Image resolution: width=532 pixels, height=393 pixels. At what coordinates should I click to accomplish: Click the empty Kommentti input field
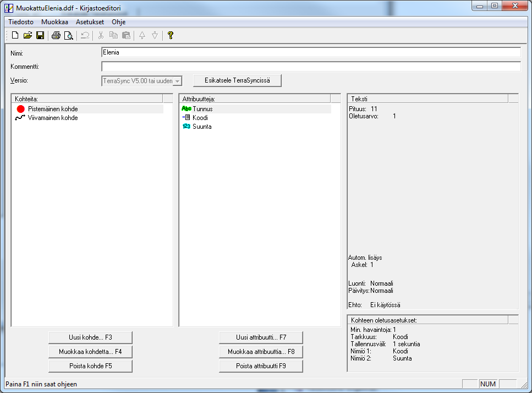311,67
